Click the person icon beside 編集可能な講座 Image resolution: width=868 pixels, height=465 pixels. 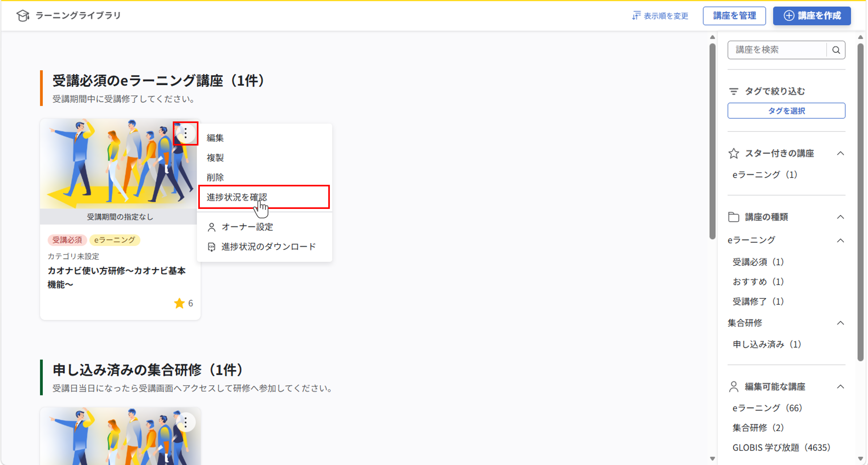(x=733, y=386)
